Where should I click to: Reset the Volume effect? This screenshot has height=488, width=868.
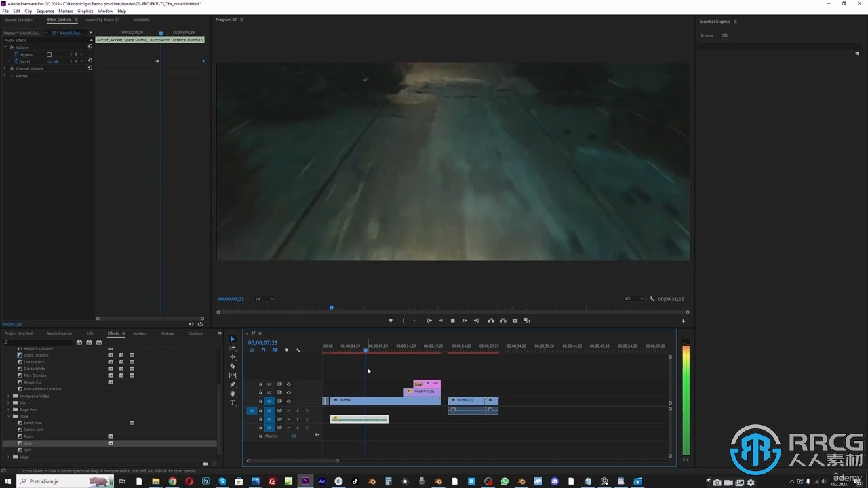(90, 47)
